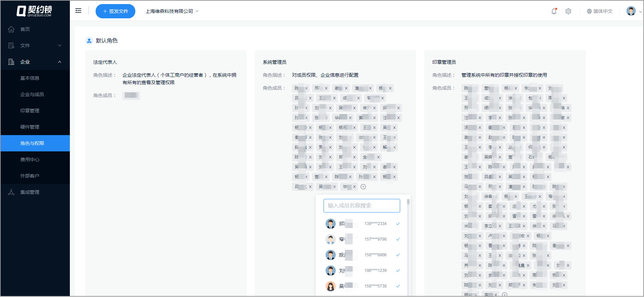This screenshot has height=297, width=644.
Task: Open the notification bell
Action: tap(554, 11)
